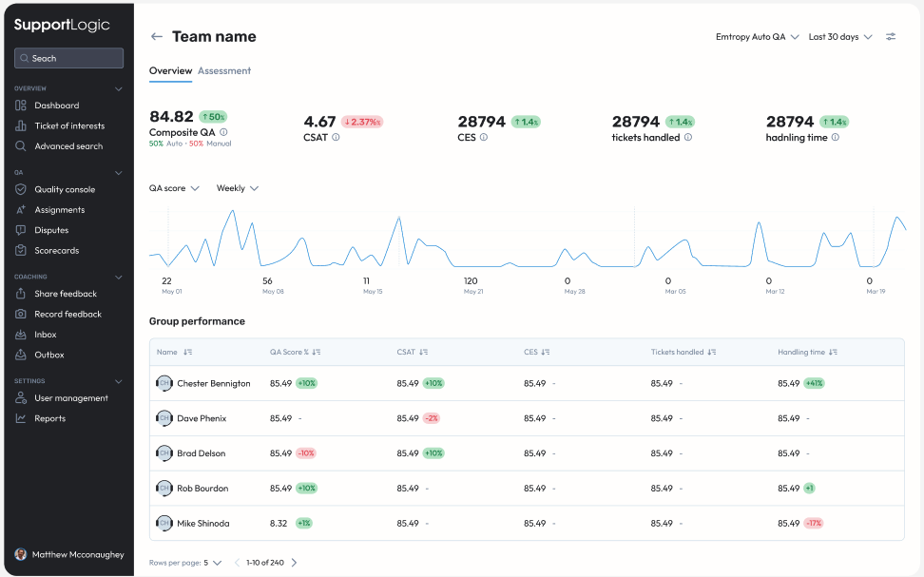This screenshot has height=577, width=924.
Task: Open the Weekly interval dropdown
Action: click(238, 188)
